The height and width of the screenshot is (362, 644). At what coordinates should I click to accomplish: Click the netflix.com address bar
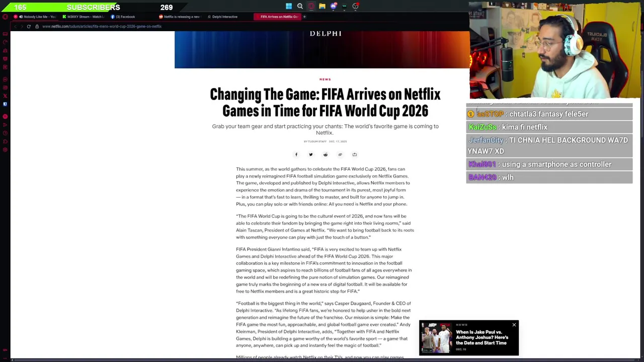tap(102, 26)
